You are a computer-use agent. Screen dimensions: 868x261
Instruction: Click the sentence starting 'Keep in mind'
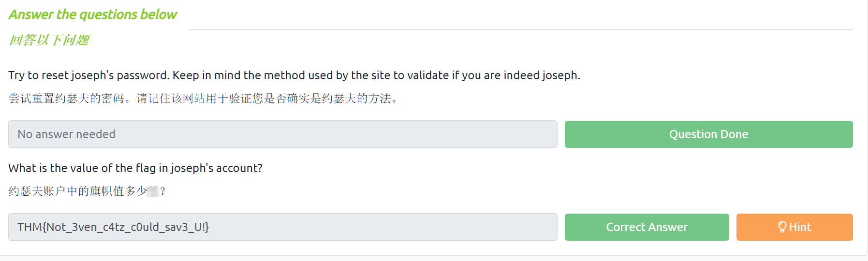376,75
